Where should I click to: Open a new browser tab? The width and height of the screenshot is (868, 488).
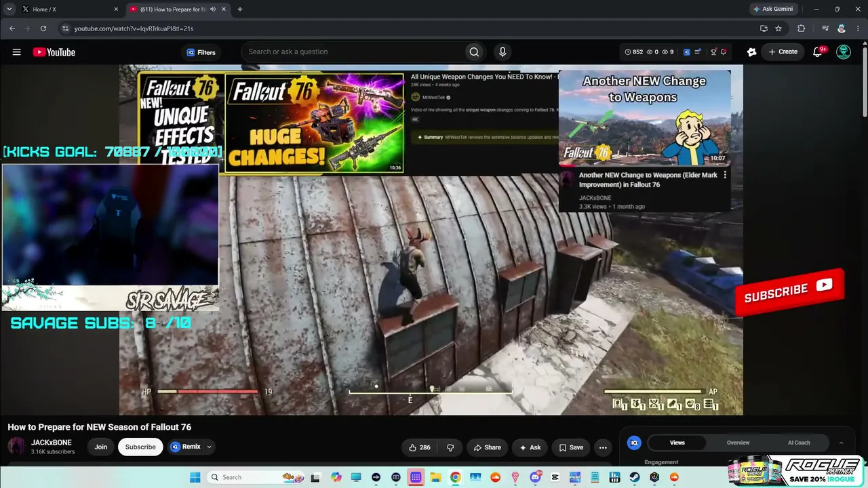click(x=240, y=9)
